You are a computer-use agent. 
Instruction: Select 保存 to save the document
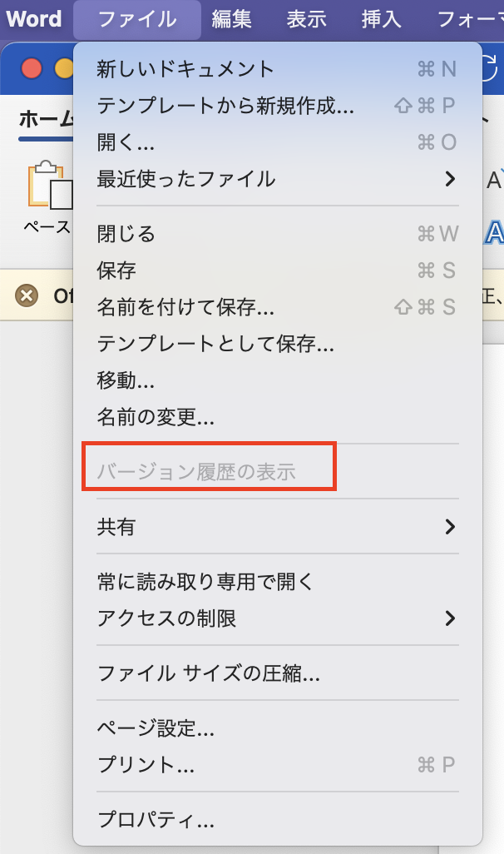116,271
